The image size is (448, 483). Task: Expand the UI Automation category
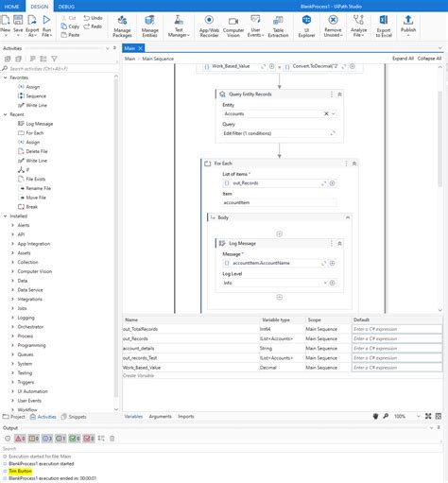(12, 391)
